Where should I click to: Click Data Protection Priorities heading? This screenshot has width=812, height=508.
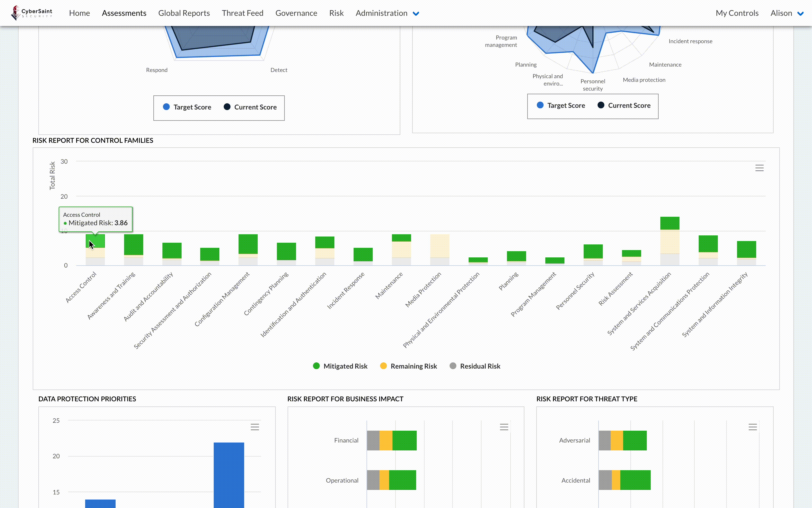click(x=87, y=399)
